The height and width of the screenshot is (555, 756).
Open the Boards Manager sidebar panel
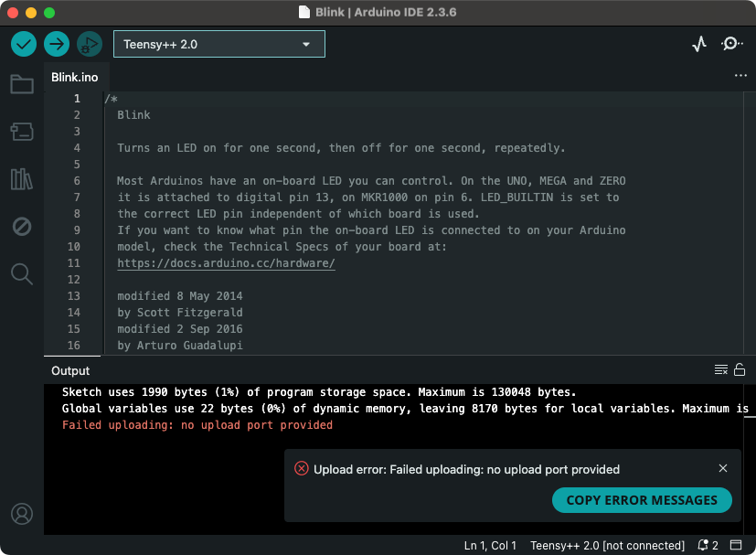point(22,132)
